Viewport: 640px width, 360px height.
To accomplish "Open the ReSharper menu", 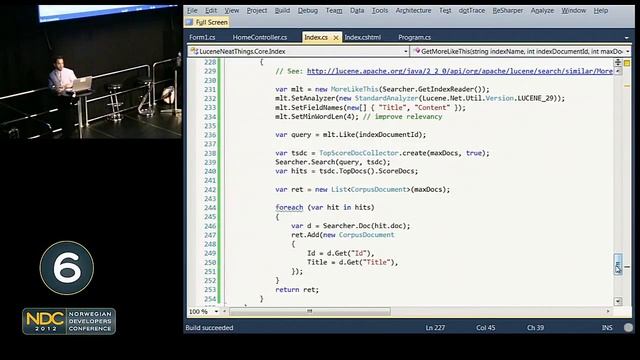I will point(507,11).
